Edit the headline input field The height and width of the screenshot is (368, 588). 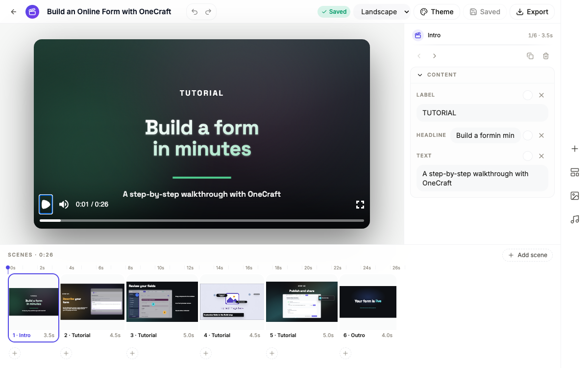coord(485,135)
